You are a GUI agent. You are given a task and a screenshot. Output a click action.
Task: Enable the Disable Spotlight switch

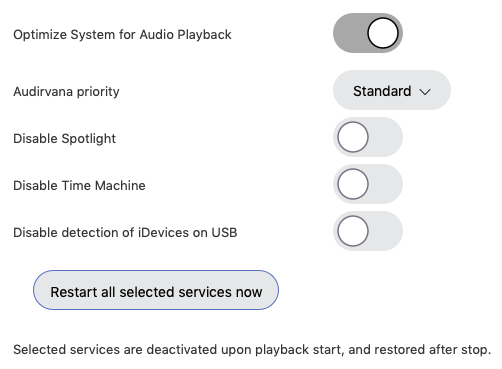click(368, 137)
